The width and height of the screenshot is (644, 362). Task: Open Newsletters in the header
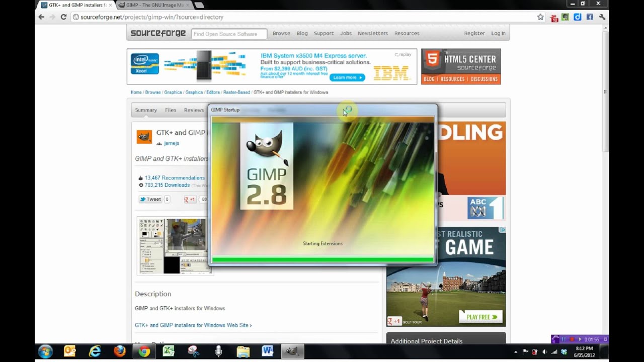coord(373,33)
